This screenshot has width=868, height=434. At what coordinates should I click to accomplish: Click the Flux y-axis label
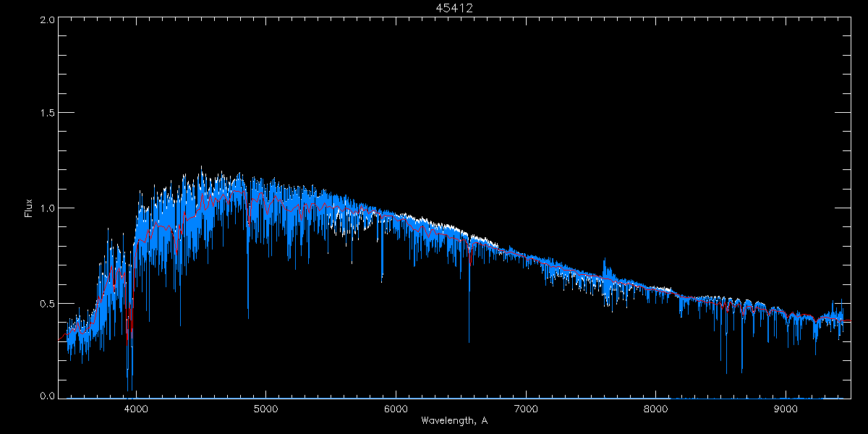29,208
